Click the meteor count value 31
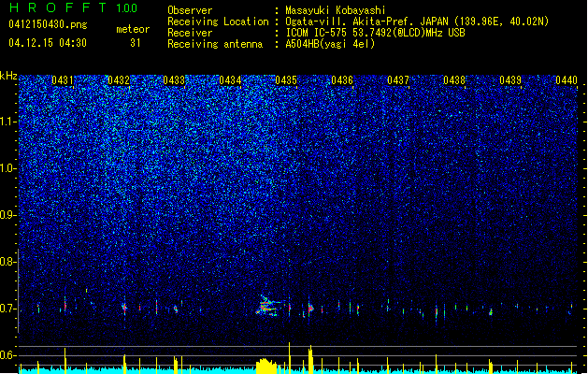Viewport: 588px width, 374px height. click(136, 43)
